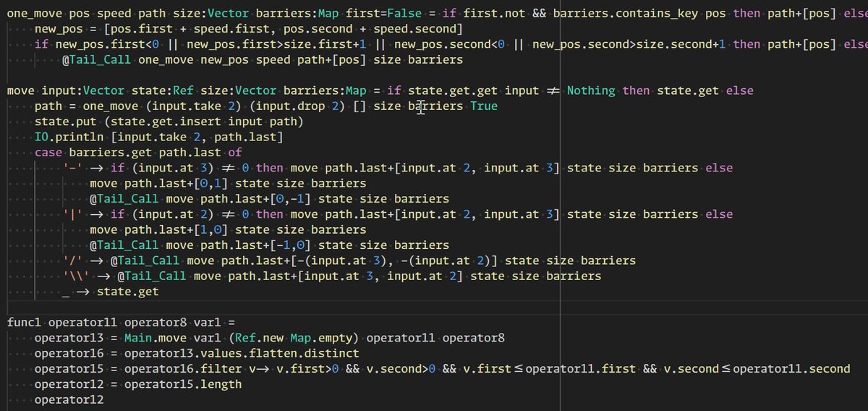868x411 pixels.
Task: Click the Nothing keyword
Action: pyautogui.click(x=591, y=90)
